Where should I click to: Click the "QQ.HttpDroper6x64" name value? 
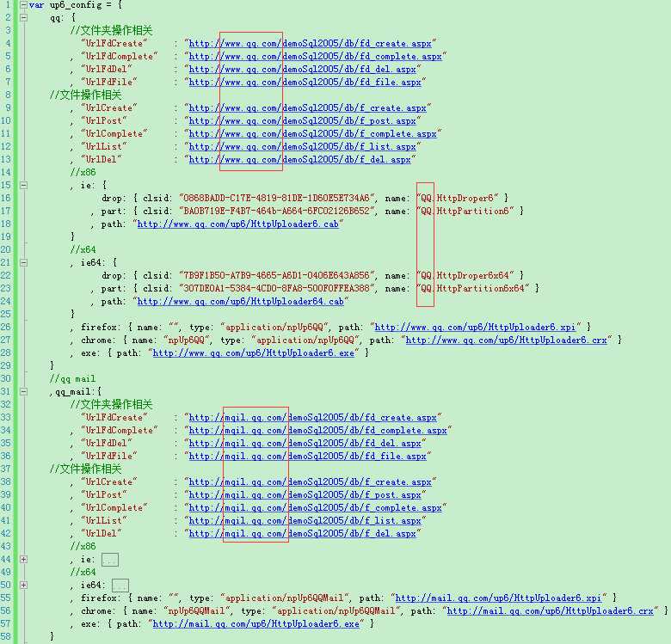point(465,275)
